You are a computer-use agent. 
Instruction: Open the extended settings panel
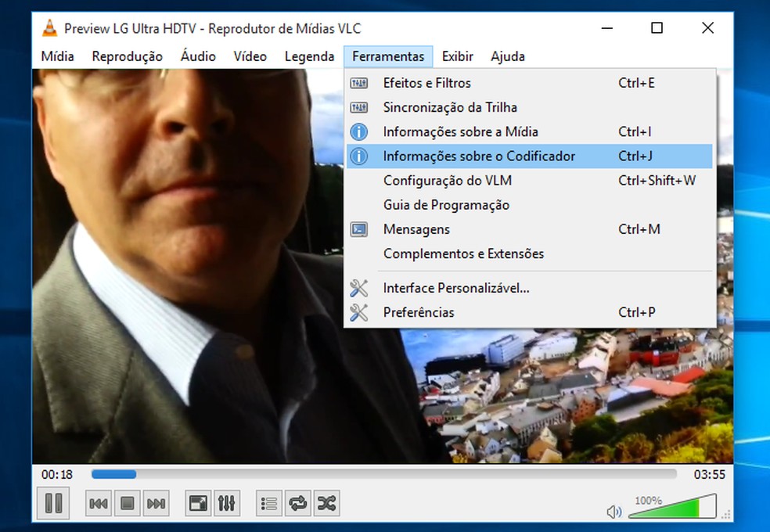pos(228,503)
